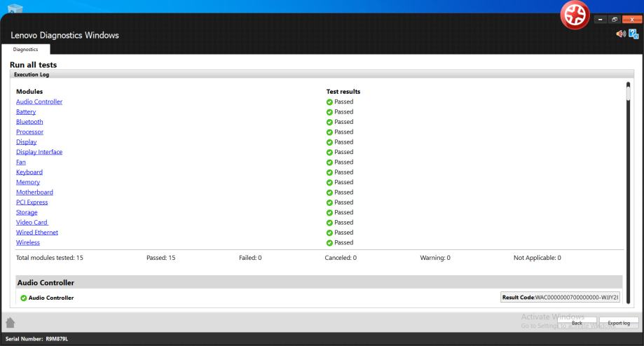View the Motherboard module results
644x346 pixels.
(34, 192)
